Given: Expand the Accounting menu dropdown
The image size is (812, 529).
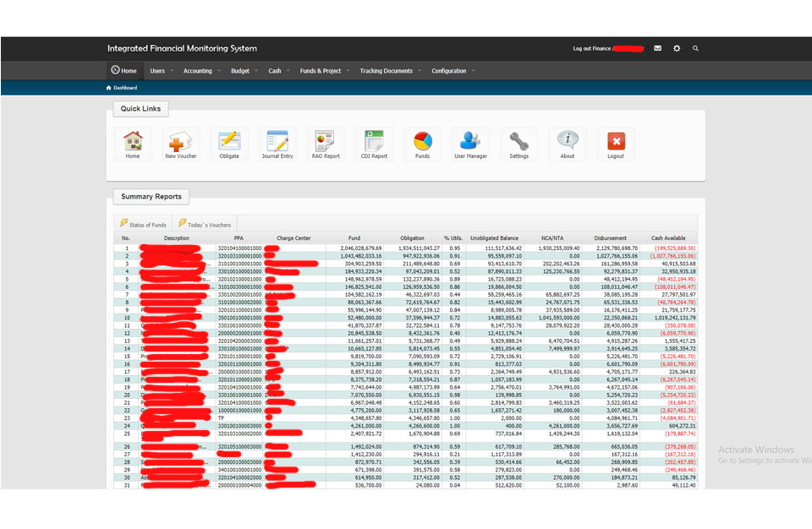Looking at the screenshot, I should click(x=201, y=71).
